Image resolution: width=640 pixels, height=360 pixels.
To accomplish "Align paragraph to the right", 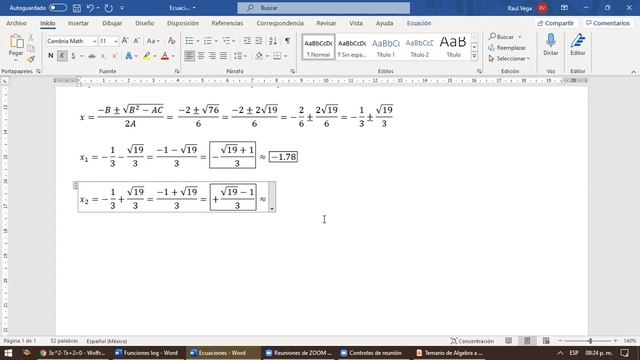I will [212, 56].
